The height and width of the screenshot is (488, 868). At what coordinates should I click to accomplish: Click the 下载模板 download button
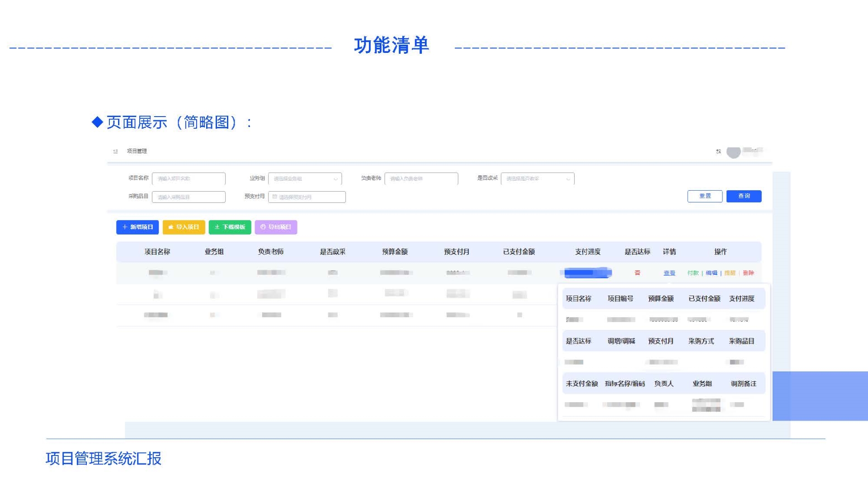point(230,227)
